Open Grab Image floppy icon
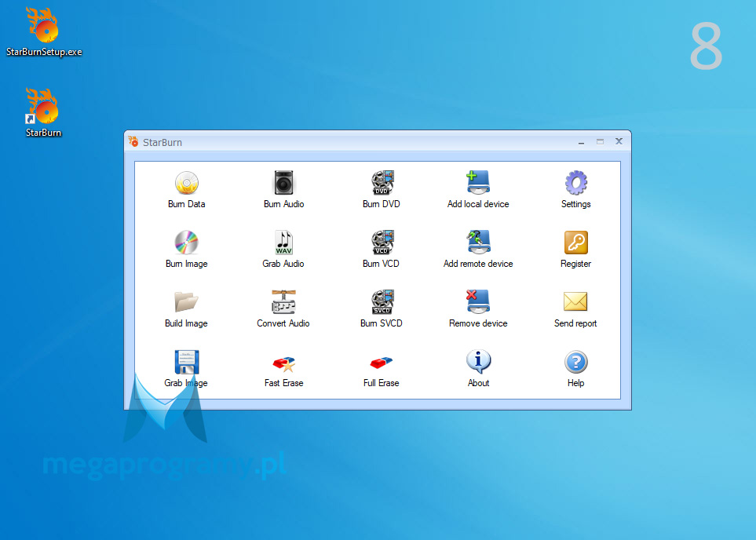This screenshot has height=540, width=756. point(187,362)
